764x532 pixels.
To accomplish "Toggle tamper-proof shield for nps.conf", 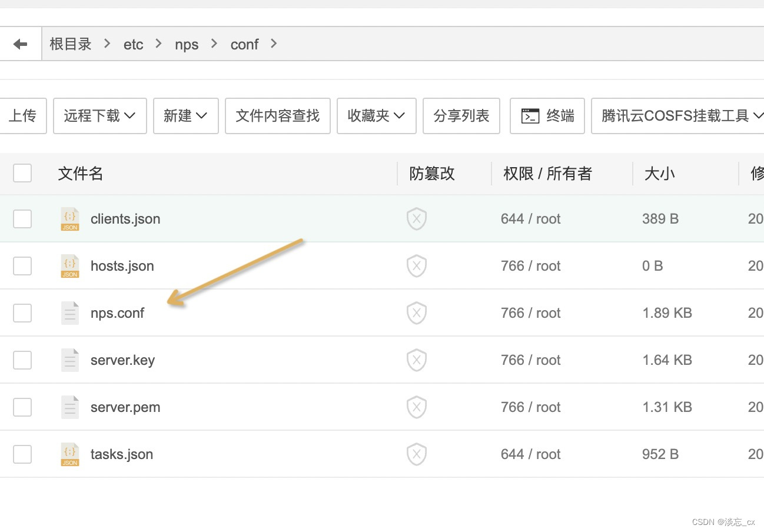I will [x=417, y=313].
